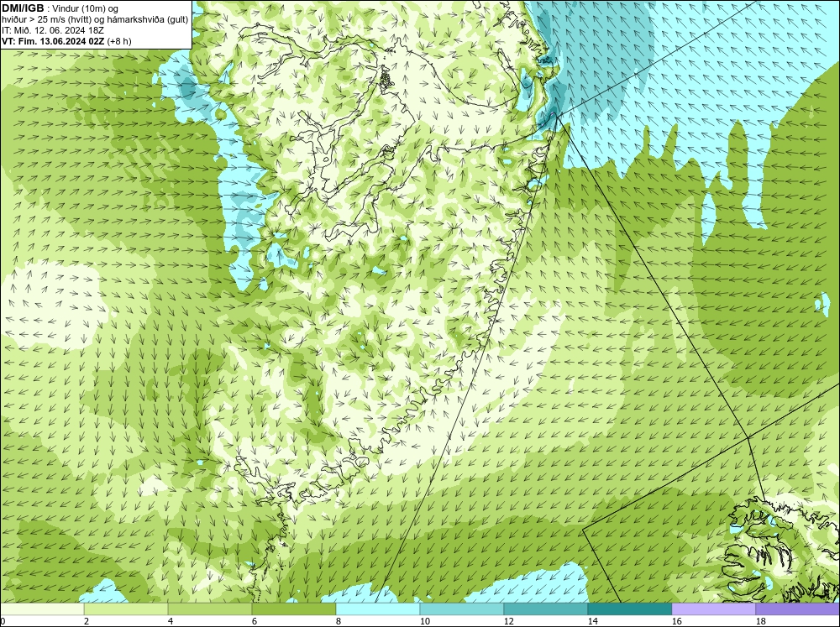Click the "2" scale label
The width and height of the screenshot is (840, 627).
click(x=87, y=621)
